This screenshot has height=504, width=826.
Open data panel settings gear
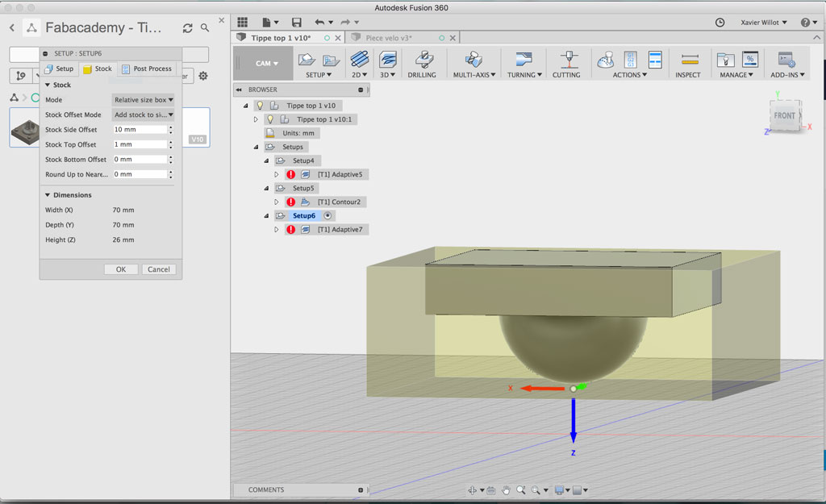click(202, 77)
